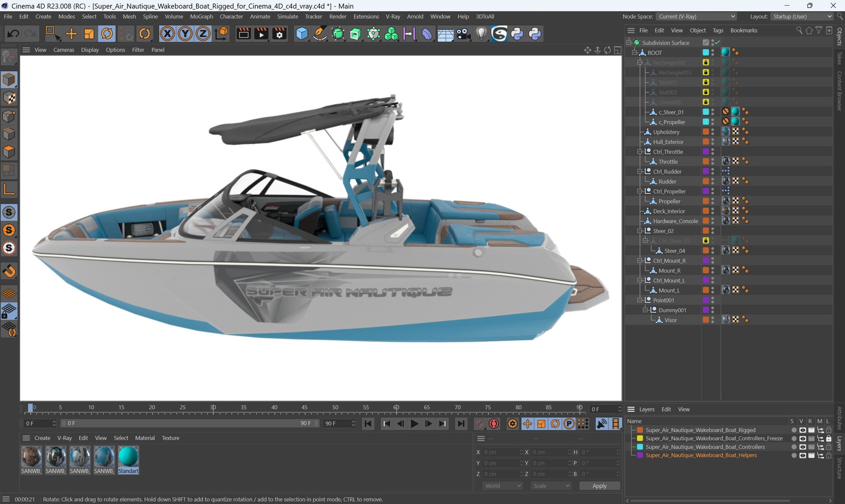Toggle visibility eye of Boat_Helpers layer
This screenshot has height=504, width=845.
point(803,455)
